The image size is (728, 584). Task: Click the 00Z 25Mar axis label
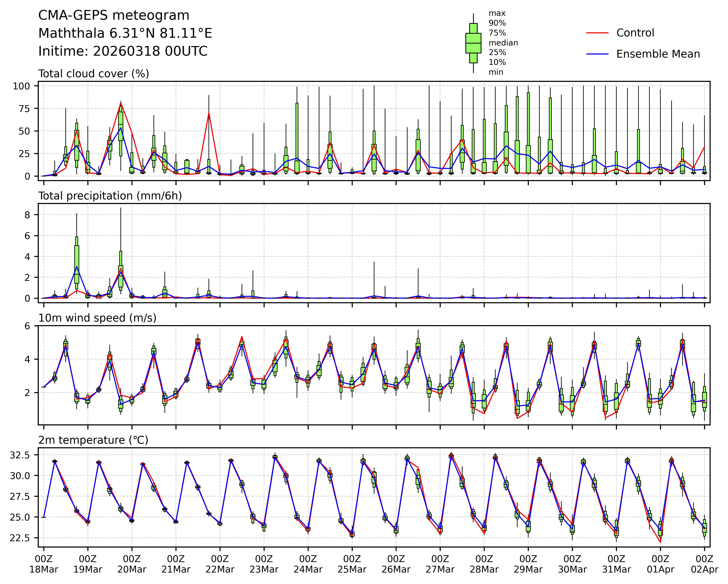coord(352,564)
